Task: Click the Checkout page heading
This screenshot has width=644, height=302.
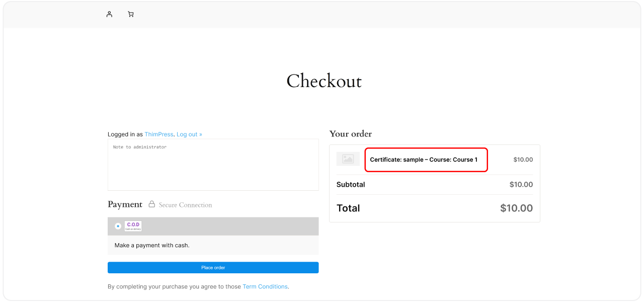Action: point(324,81)
